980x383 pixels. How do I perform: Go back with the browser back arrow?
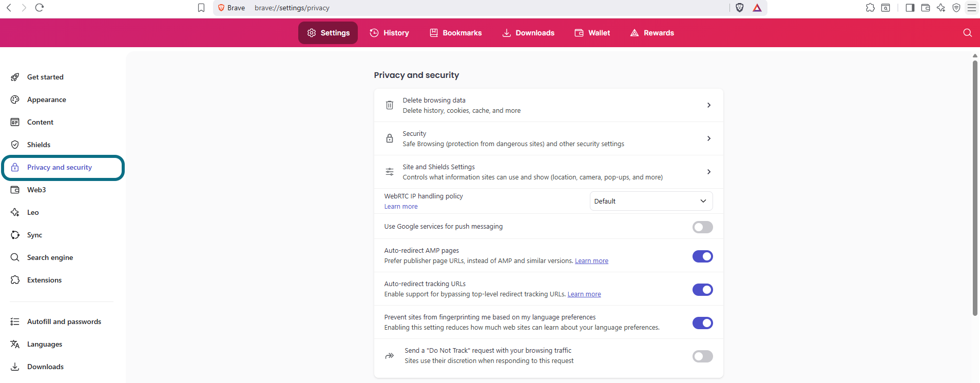coord(9,8)
